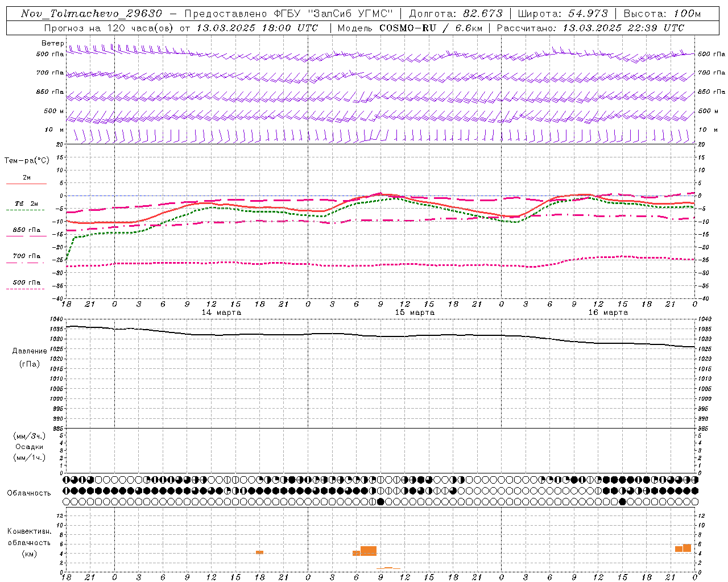Image resolution: width=728 pixels, height=582 pixels.
Task: Select the "Рассчитано: 13.03.2025 22:39 UTC" text
Action: [x=590, y=28]
